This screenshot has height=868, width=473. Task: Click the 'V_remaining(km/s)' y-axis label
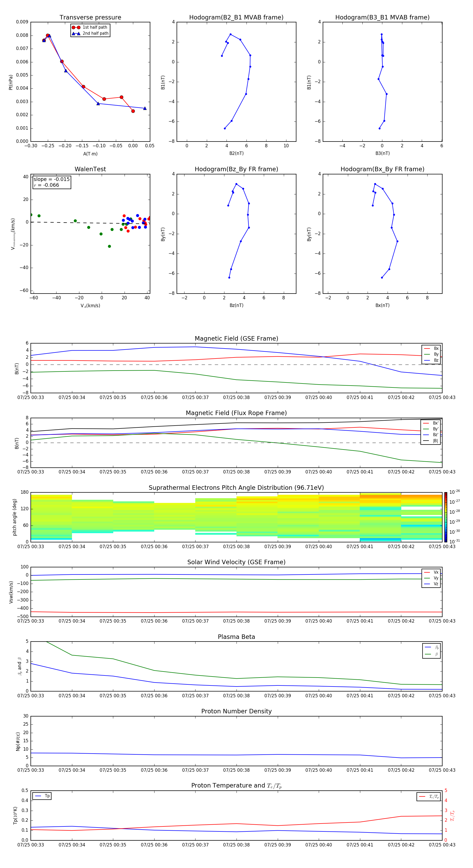pyautogui.click(x=13, y=234)
